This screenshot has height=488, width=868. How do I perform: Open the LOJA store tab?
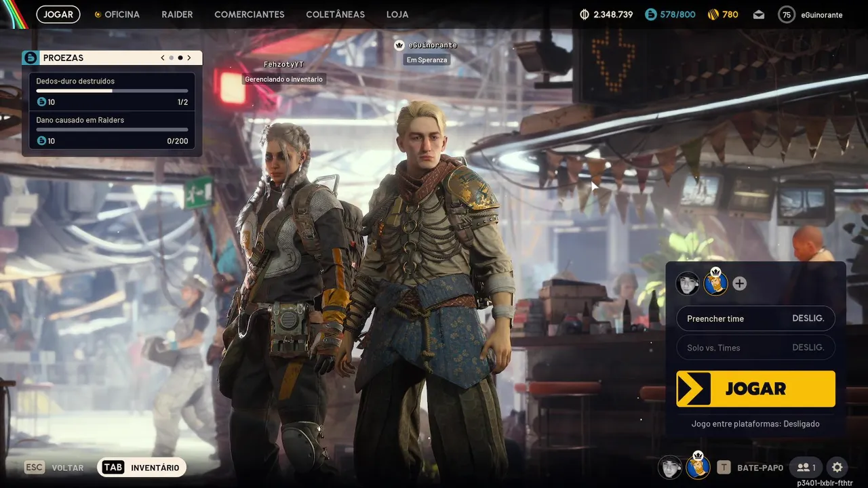point(397,14)
